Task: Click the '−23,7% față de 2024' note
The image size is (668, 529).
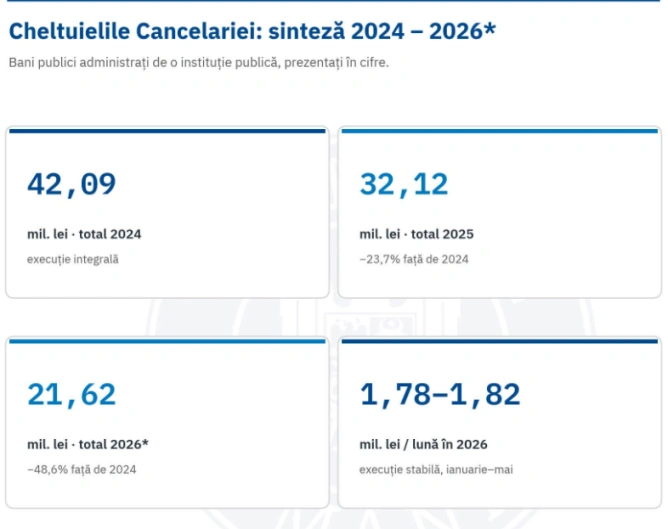Action: 414,259
